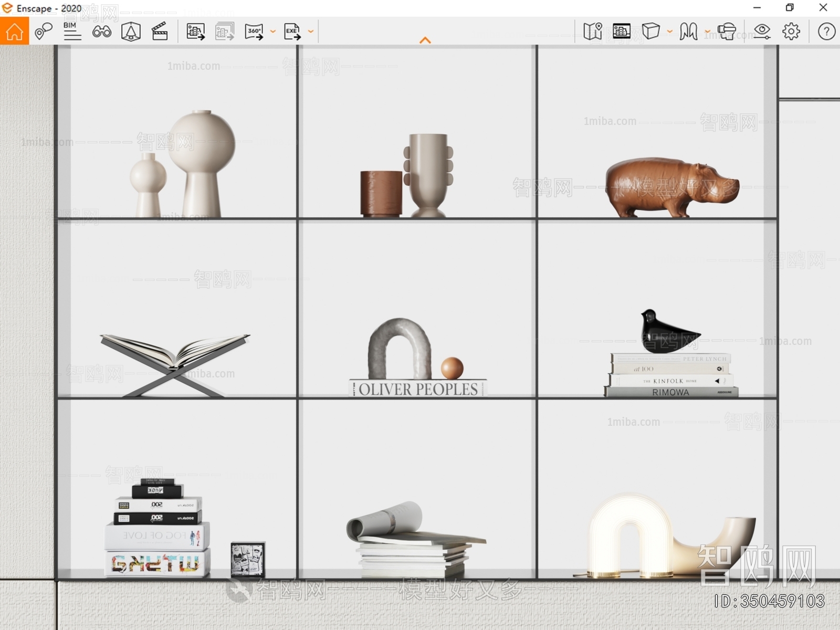Image resolution: width=840 pixels, height=630 pixels.
Task: Collapse the toolbar with the orange chevron
Action: (x=425, y=40)
